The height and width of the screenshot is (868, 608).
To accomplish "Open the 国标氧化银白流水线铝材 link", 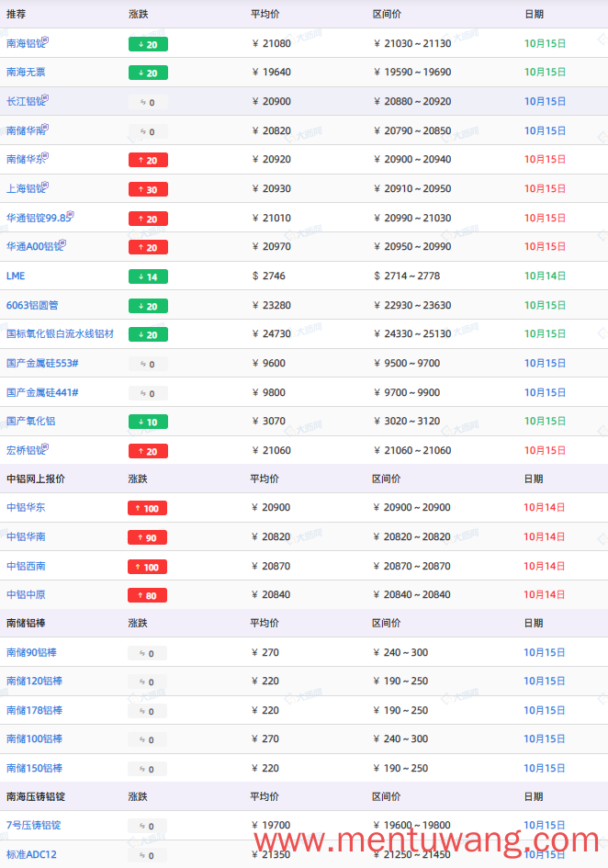I will [60, 333].
